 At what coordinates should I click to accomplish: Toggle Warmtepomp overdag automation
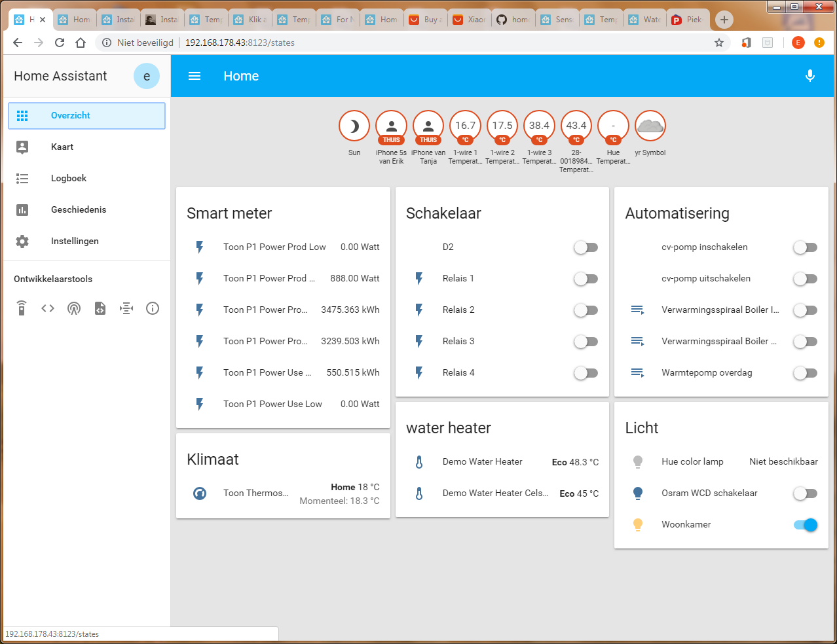806,373
